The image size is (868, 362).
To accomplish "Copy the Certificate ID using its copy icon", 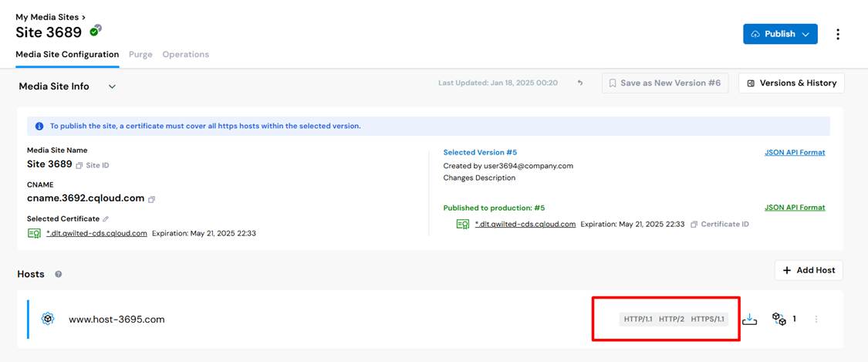I will [x=694, y=225].
